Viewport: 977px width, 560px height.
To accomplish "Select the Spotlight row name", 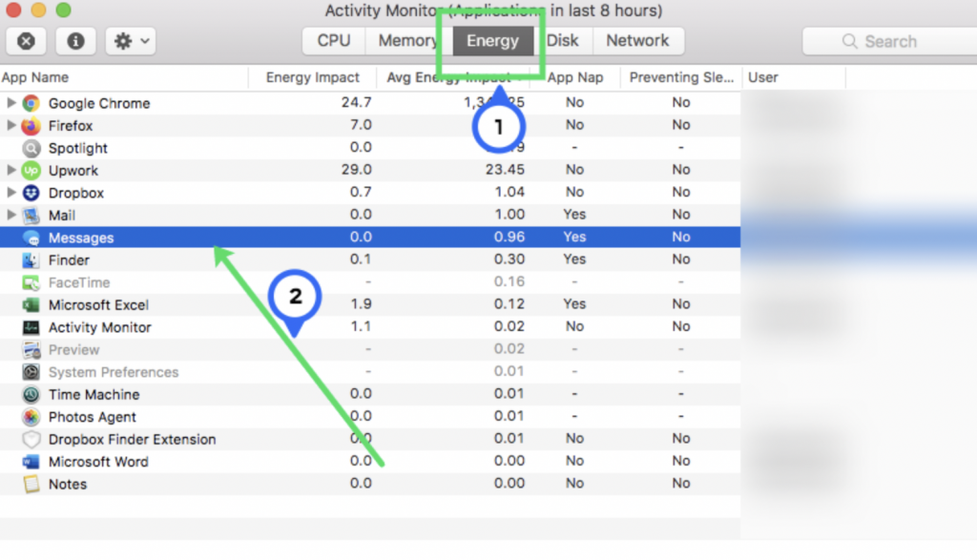I will pyautogui.click(x=78, y=148).
